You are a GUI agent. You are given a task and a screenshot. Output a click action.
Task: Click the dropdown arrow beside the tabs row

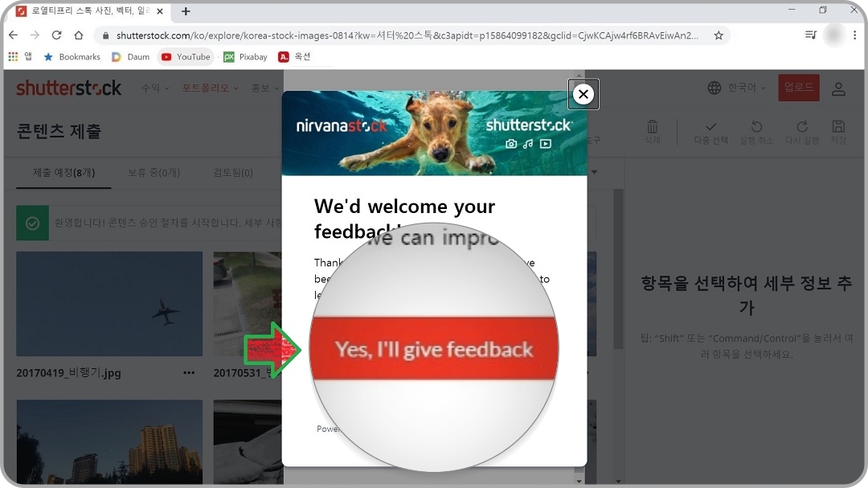tap(594, 172)
